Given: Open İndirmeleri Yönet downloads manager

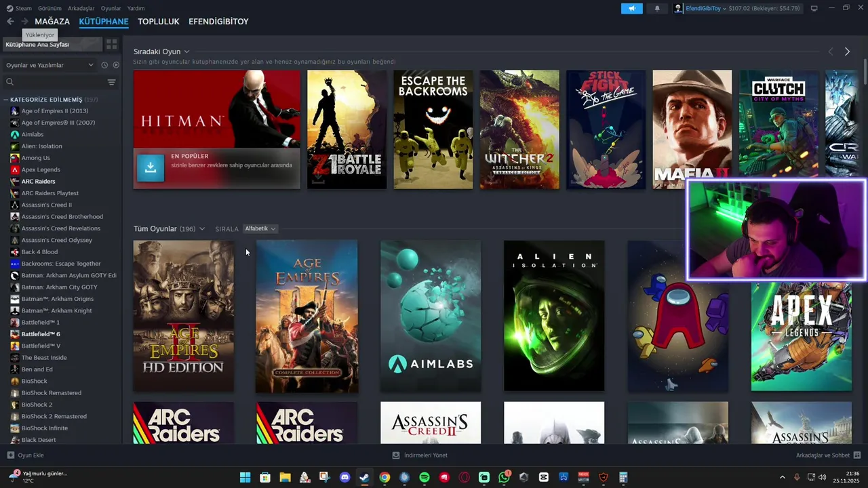Looking at the screenshot, I should 420,455.
